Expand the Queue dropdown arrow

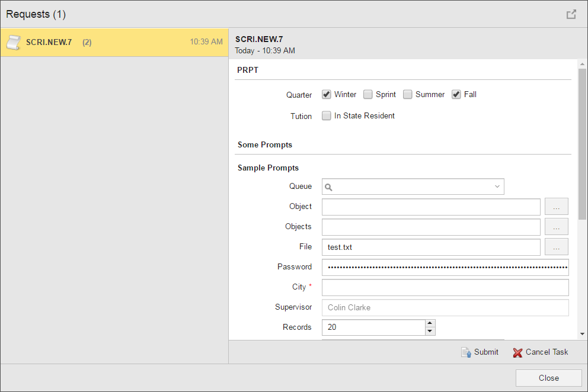[x=497, y=187]
